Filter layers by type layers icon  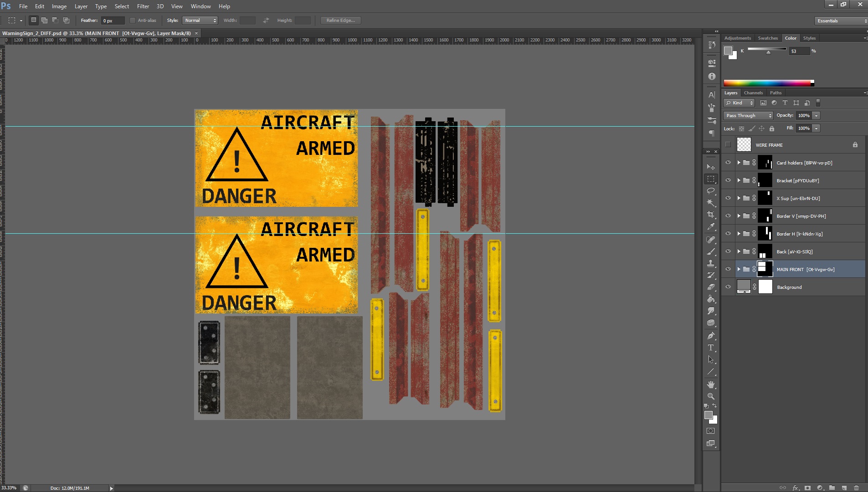point(785,103)
